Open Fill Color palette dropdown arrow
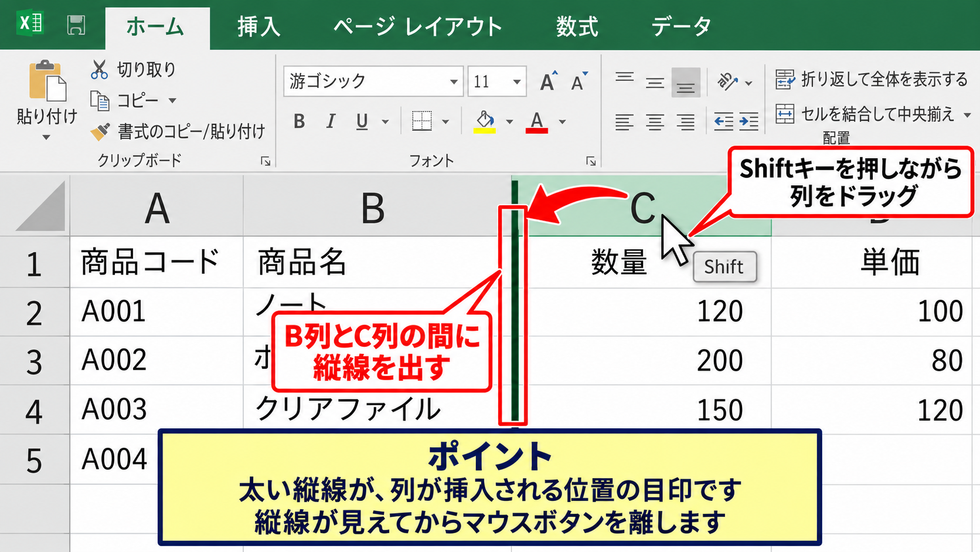 click(509, 122)
